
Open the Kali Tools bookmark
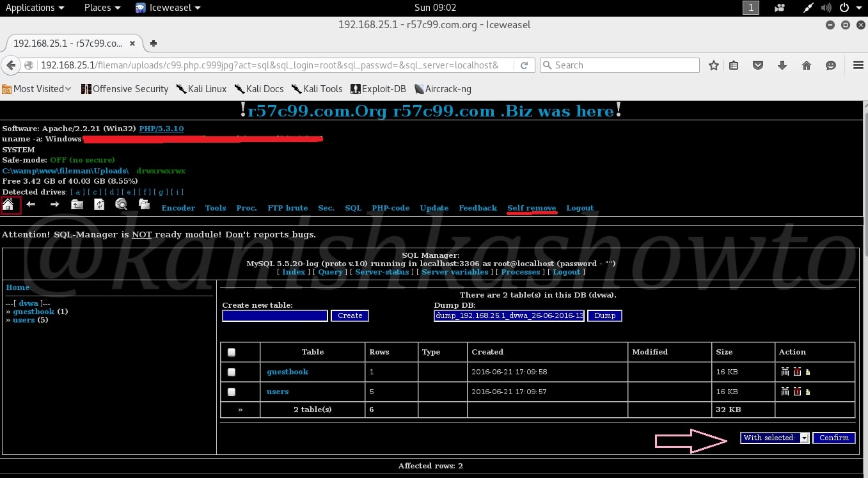tap(317, 89)
